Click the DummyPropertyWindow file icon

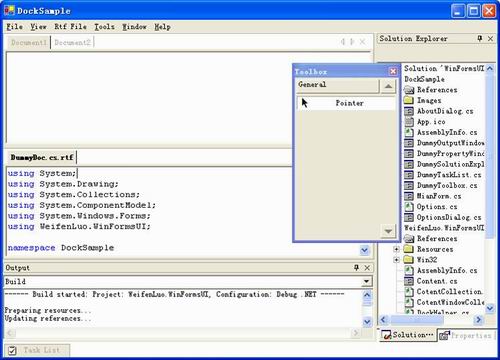(409, 153)
